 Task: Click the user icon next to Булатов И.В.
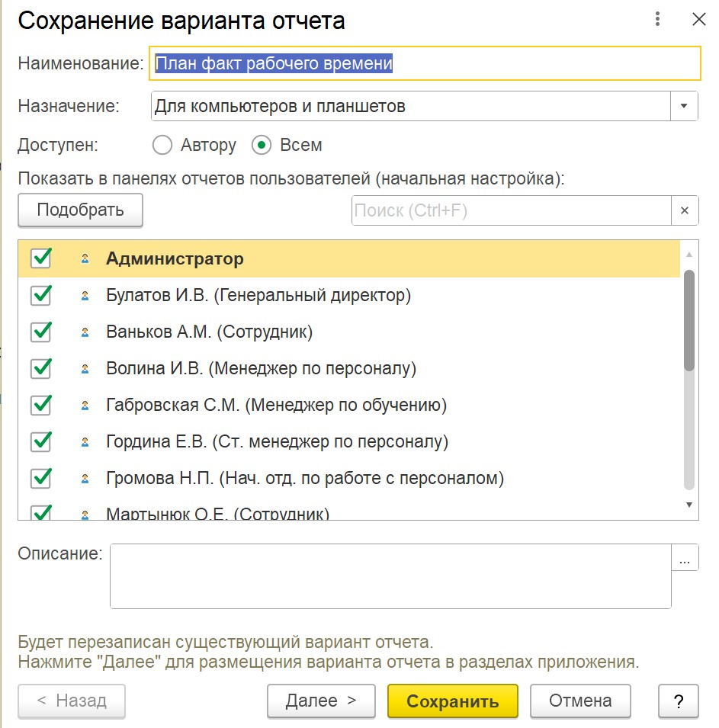point(85,296)
